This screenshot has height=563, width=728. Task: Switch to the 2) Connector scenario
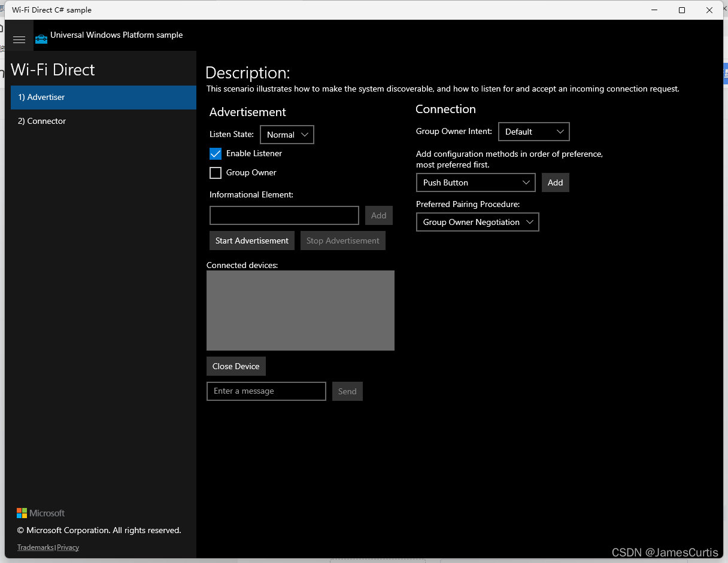[x=104, y=121]
